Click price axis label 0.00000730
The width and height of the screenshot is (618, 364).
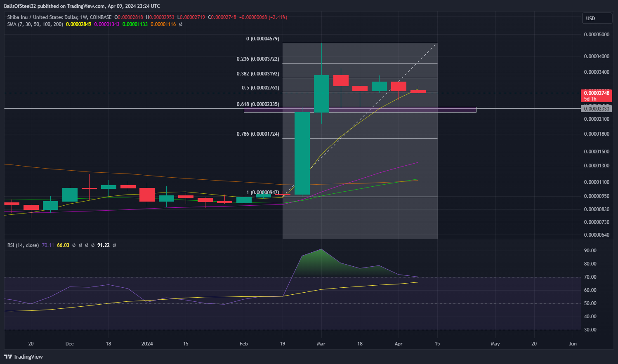(x=597, y=222)
